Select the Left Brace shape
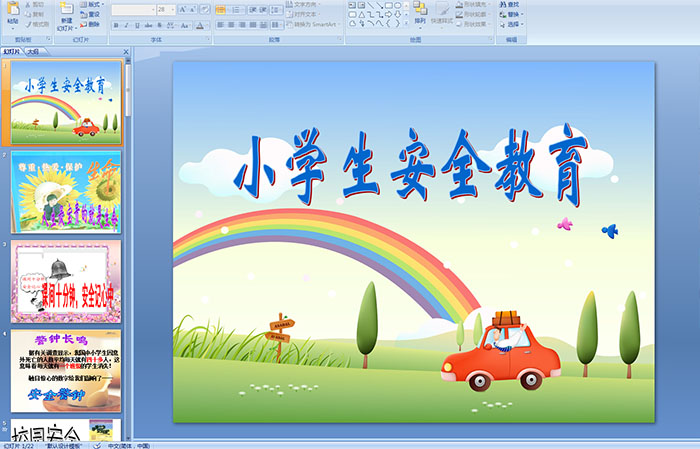700x449 pixels. tap(388, 24)
